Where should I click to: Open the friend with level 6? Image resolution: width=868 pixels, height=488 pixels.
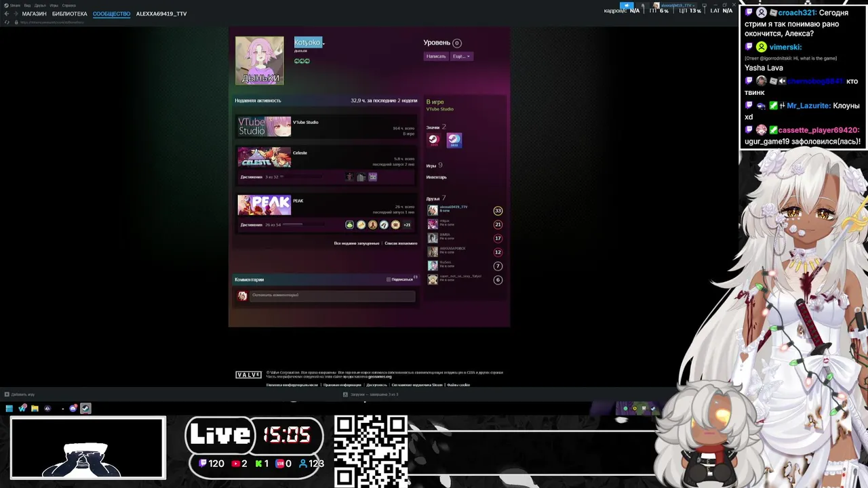[x=465, y=279]
